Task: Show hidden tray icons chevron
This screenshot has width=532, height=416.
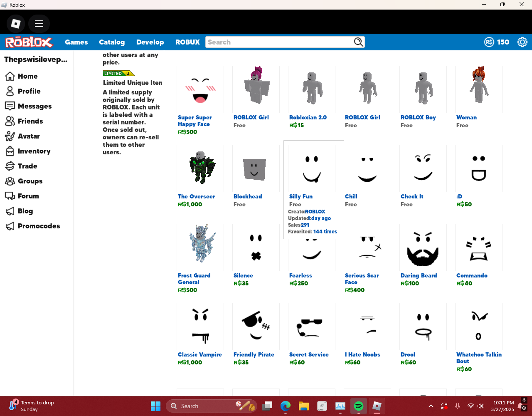Action: [431, 406]
